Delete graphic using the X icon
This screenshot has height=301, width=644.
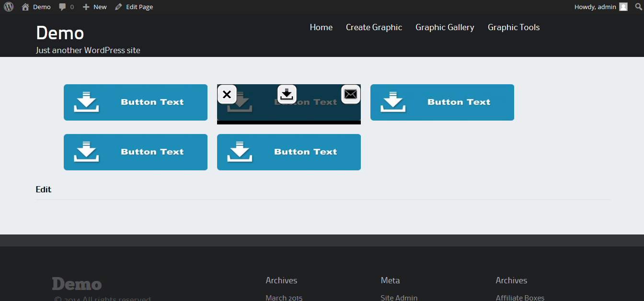[x=227, y=94]
